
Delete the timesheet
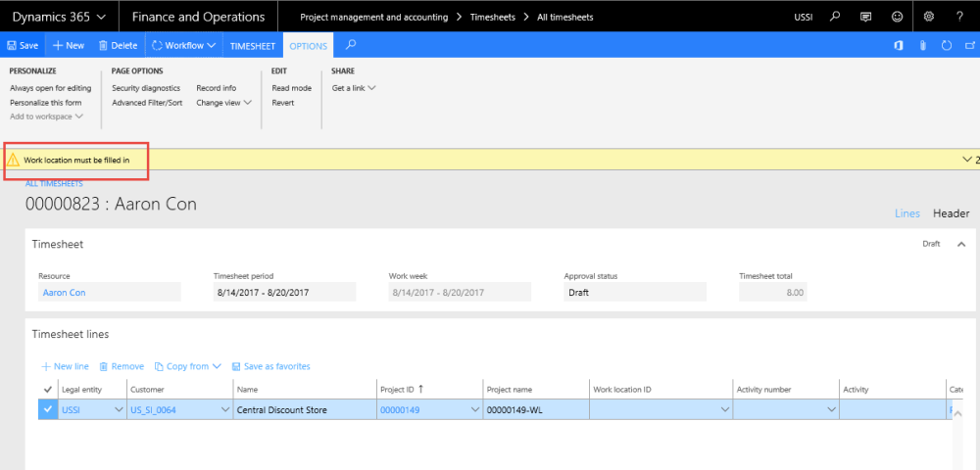tap(119, 46)
